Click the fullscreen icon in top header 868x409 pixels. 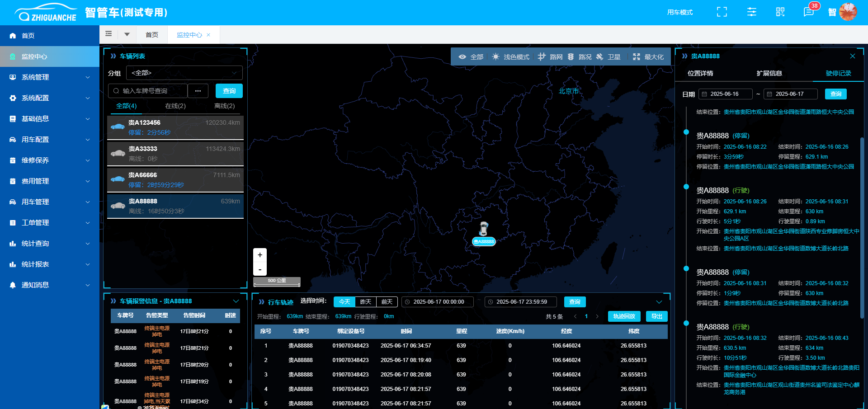pos(722,12)
